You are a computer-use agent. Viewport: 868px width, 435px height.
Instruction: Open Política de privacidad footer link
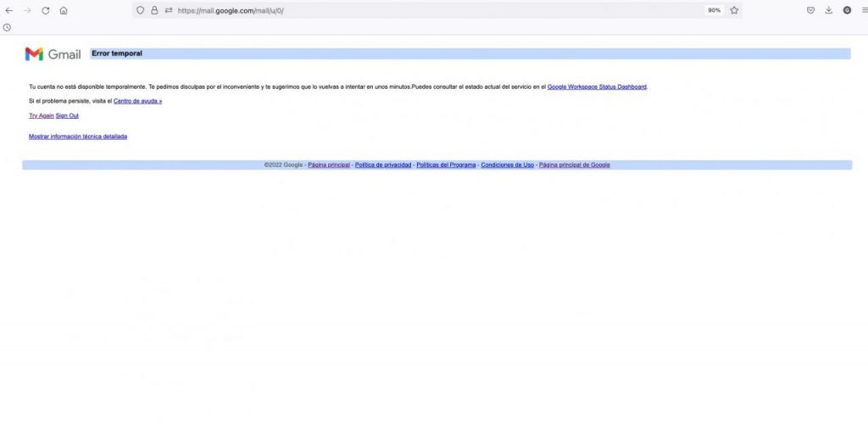[383, 165]
